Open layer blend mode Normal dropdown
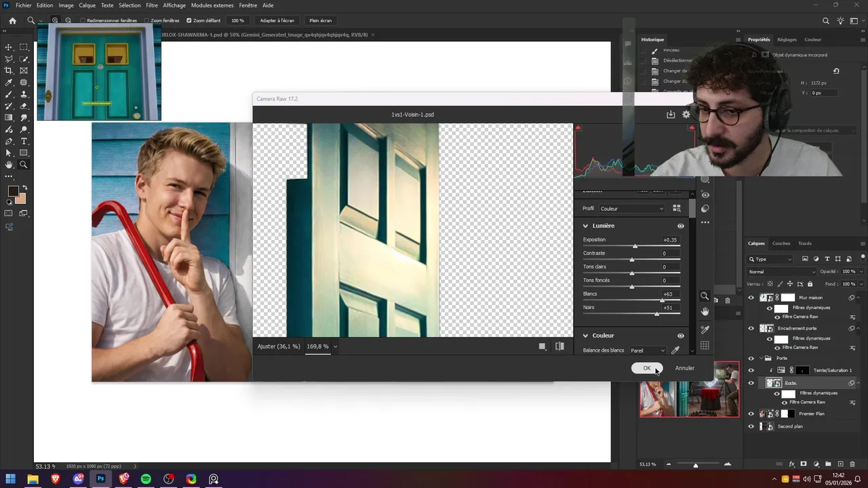This screenshot has width=868, height=488. [781, 272]
